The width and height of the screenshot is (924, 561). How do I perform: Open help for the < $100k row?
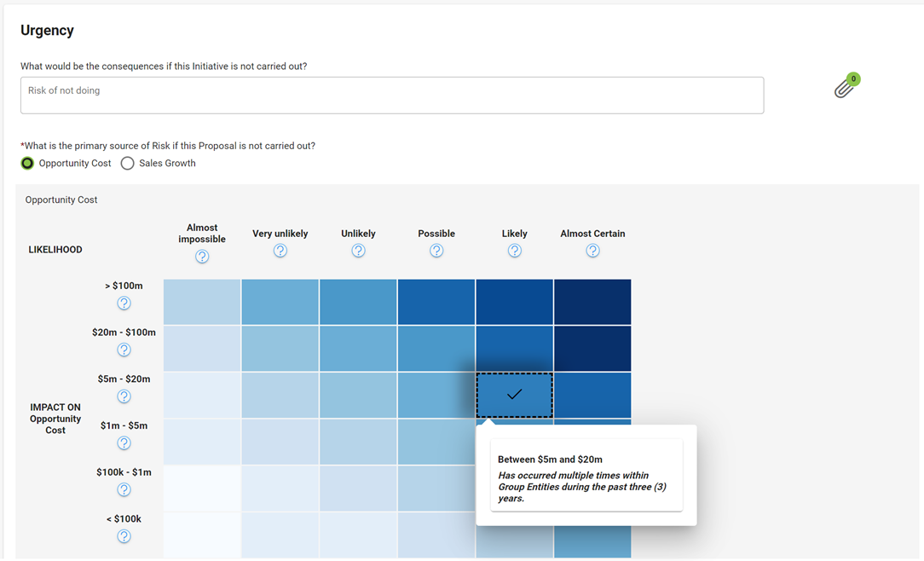pos(124,536)
